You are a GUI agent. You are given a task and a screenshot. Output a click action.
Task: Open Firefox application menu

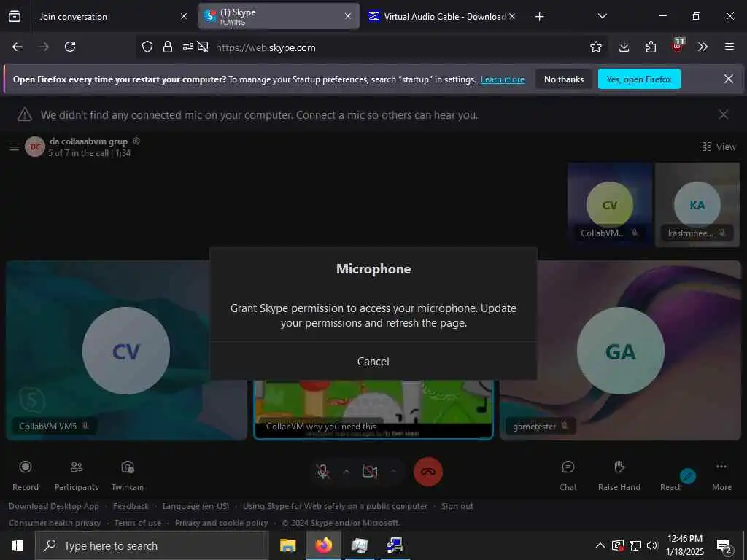729,47
